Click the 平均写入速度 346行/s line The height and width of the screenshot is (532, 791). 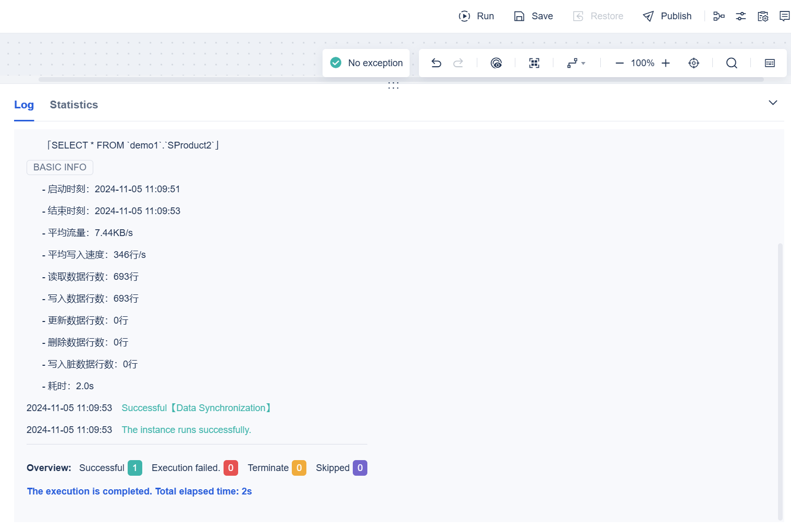click(x=94, y=255)
